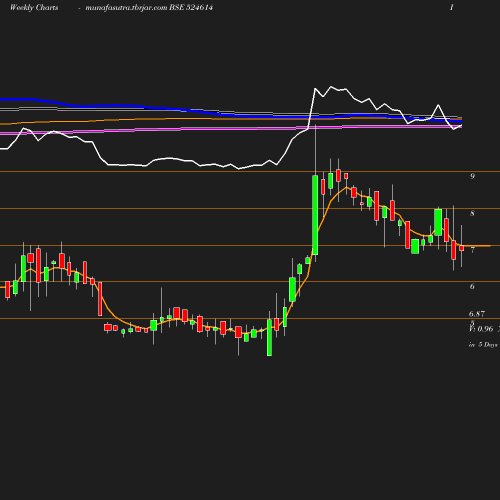Click the "in 5 Days" text
The width and height of the screenshot is (500, 500).
(483, 345)
